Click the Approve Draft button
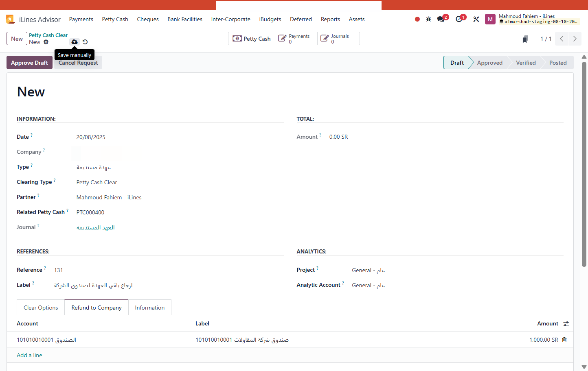The image size is (588, 371). [29, 63]
